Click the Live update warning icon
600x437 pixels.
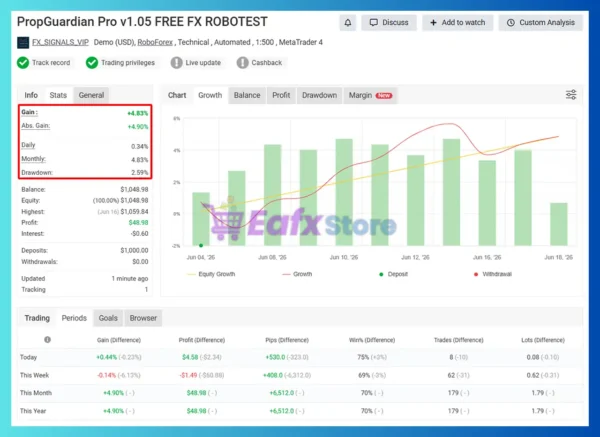(176, 63)
